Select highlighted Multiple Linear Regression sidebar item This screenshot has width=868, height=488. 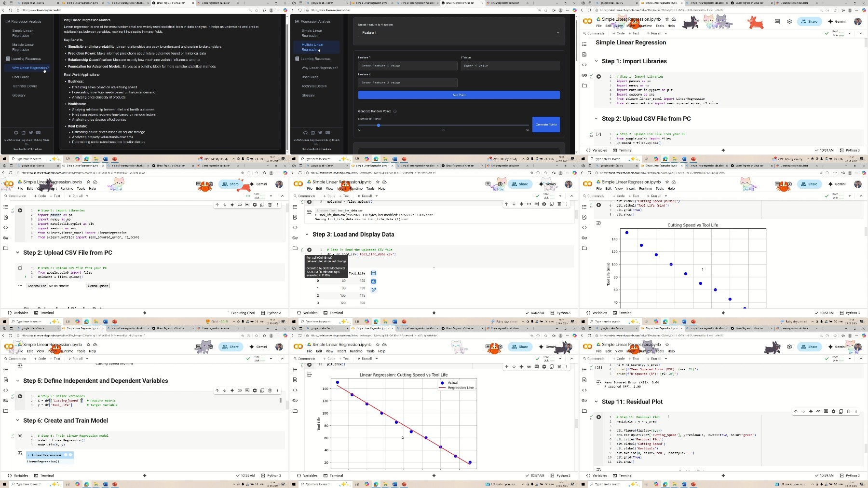[x=312, y=47]
